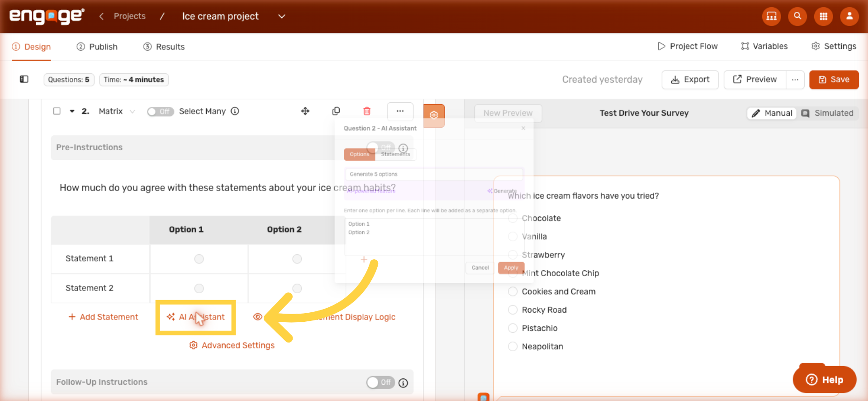868x401 pixels.
Task: Collapse question 2 with the caret
Action: pyautogui.click(x=72, y=111)
